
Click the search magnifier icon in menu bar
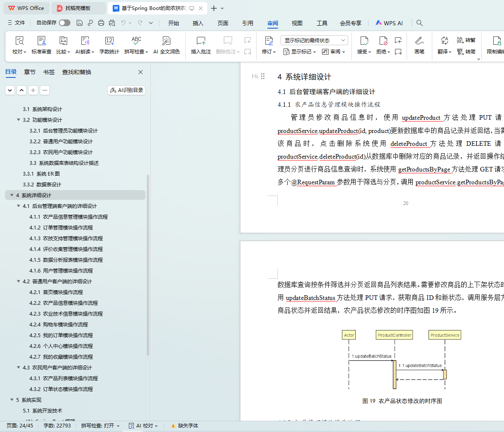tap(419, 23)
